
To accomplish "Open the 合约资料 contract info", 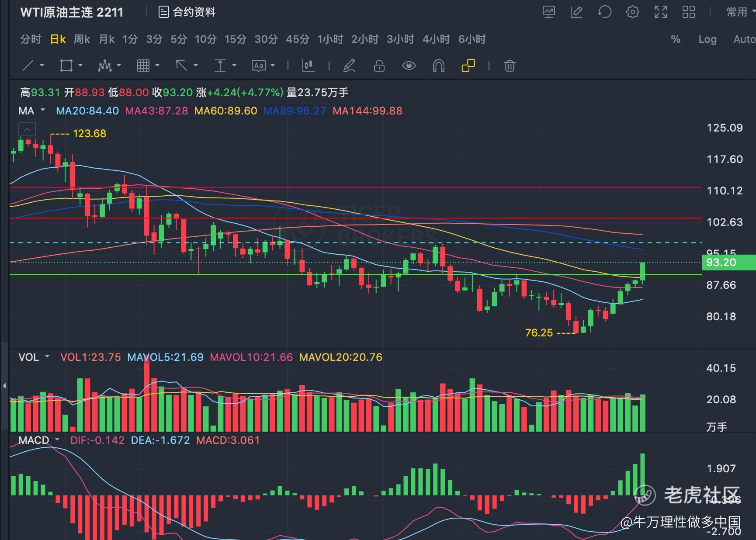I will coord(187,12).
